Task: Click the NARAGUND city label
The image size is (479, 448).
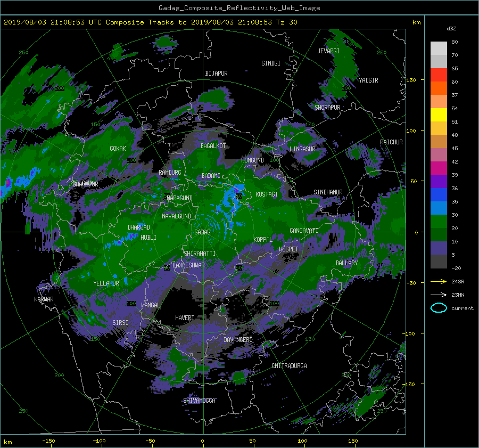Action: (x=180, y=198)
